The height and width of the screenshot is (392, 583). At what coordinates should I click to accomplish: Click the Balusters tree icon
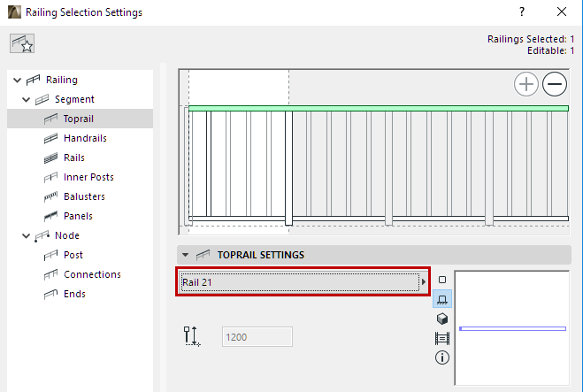pos(51,196)
